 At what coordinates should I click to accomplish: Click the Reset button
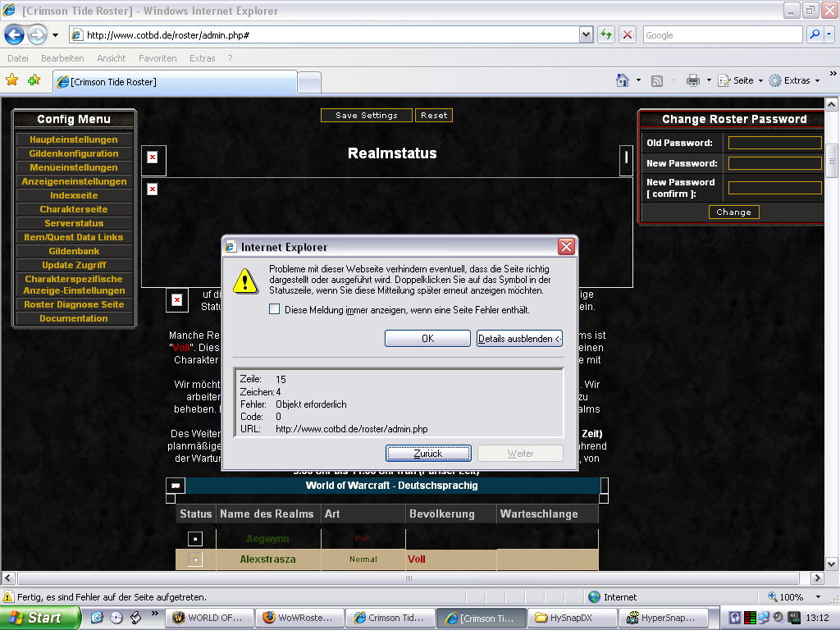point(433,115)
